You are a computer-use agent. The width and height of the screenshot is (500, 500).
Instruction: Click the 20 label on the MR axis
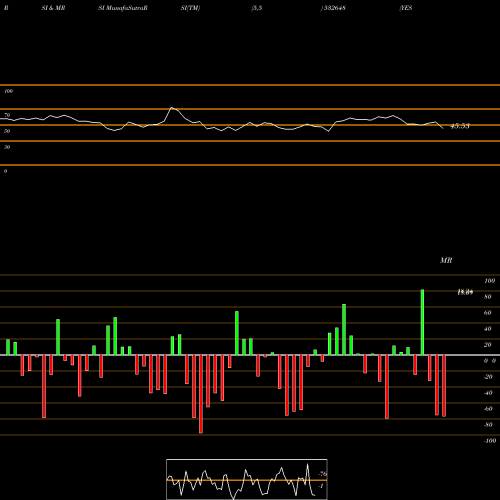(x=488, y=345)
